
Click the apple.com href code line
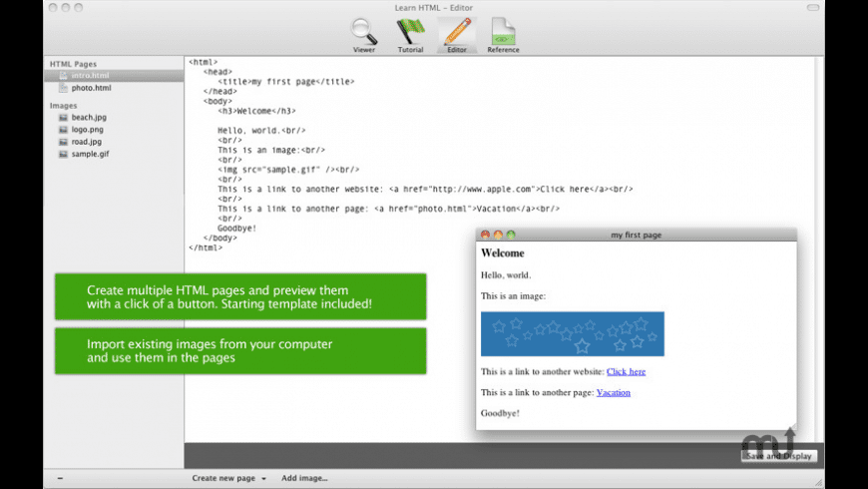pos(425,190)
